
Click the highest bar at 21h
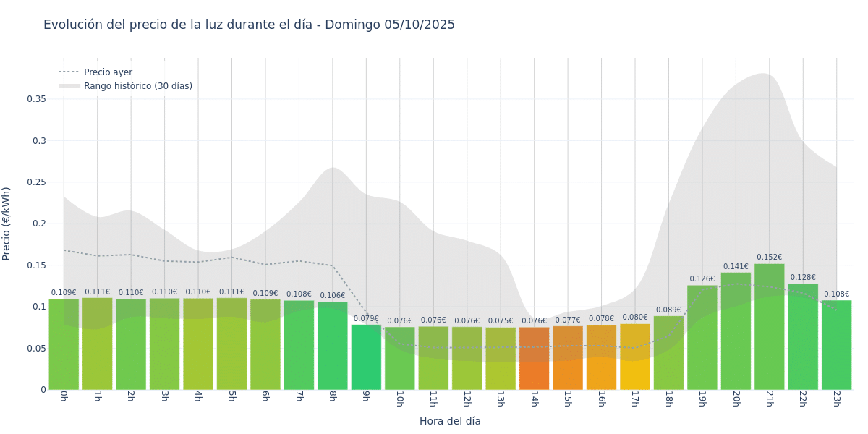coord(769,327)
